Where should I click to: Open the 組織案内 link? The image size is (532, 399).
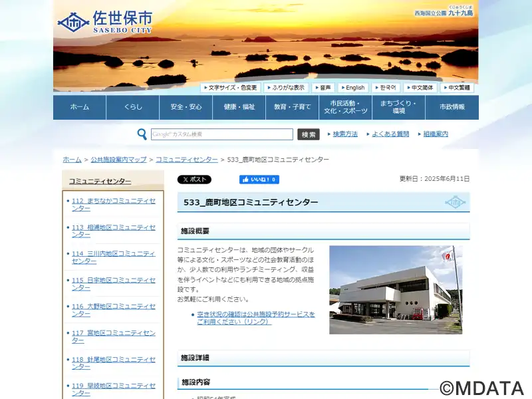[x=436, y=134]
